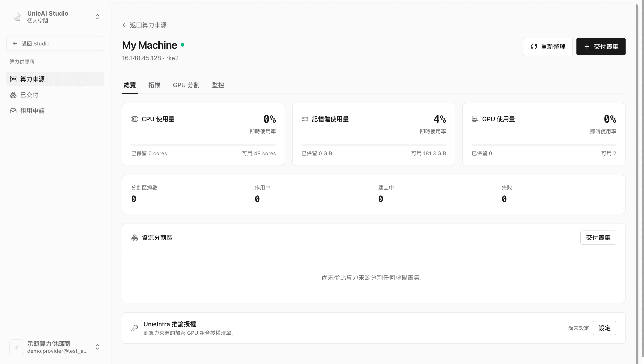
Task: Switch to the GPU 分割 tab
Action: (x=186, y=85)
